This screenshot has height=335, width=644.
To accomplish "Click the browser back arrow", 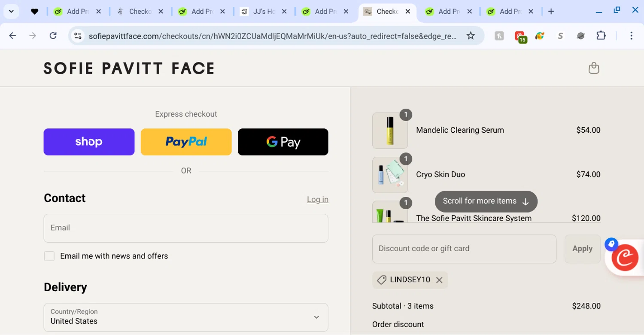I will coord(12,36).
